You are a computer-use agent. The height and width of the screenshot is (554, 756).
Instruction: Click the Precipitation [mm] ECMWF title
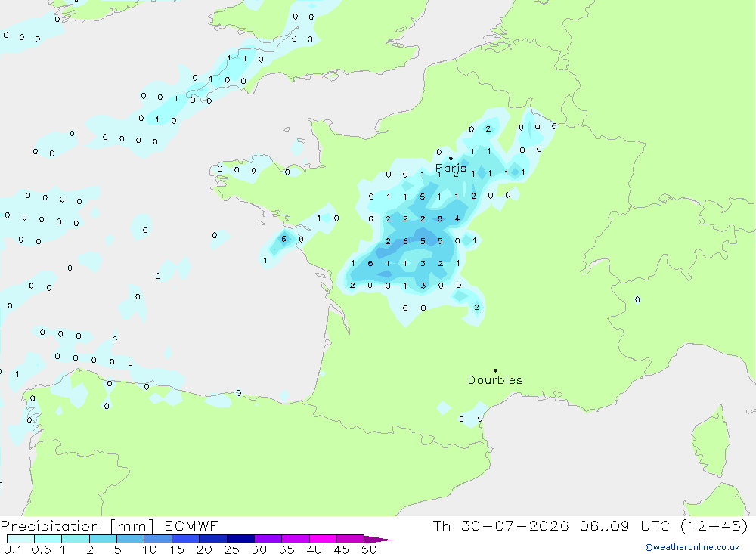(x=109, y=525)
